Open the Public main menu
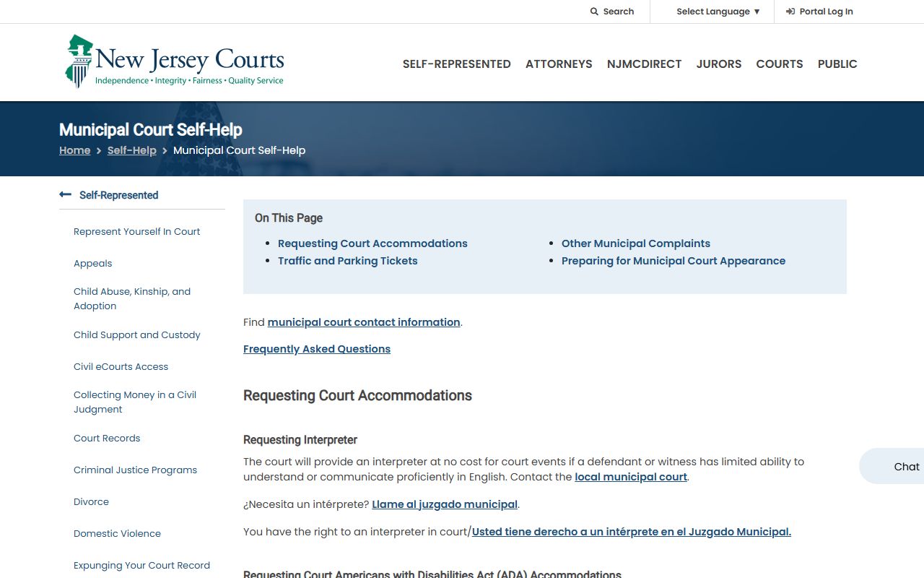 pos(837,64)
